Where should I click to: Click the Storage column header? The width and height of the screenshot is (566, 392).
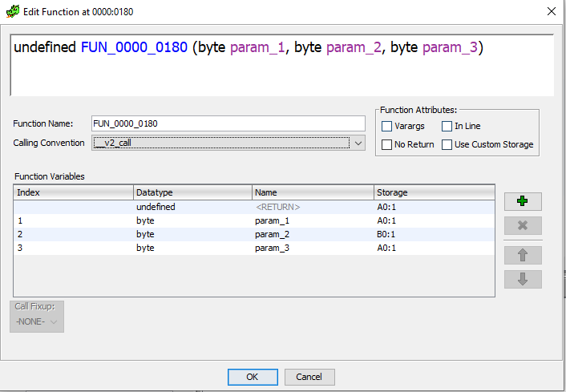pos(435,192)
